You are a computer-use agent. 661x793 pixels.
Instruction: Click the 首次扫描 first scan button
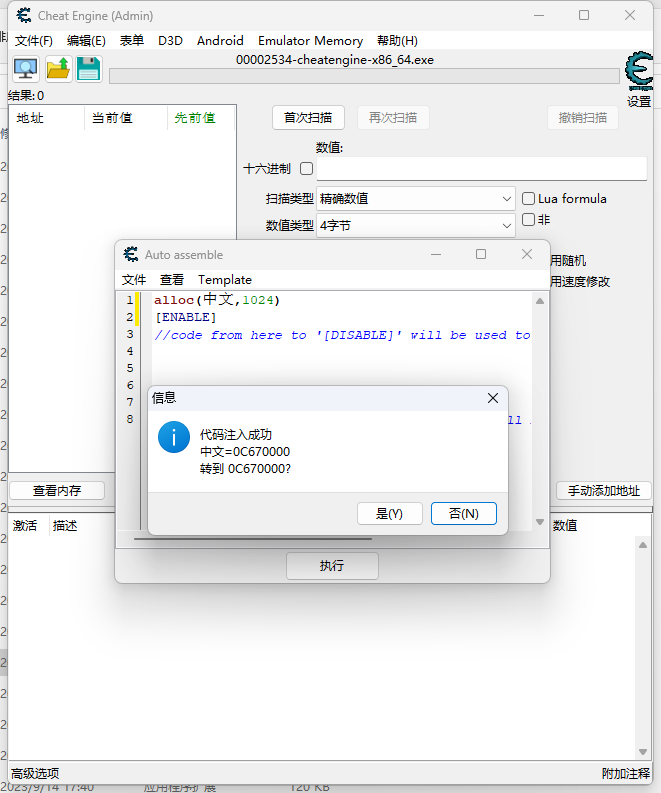308,118
